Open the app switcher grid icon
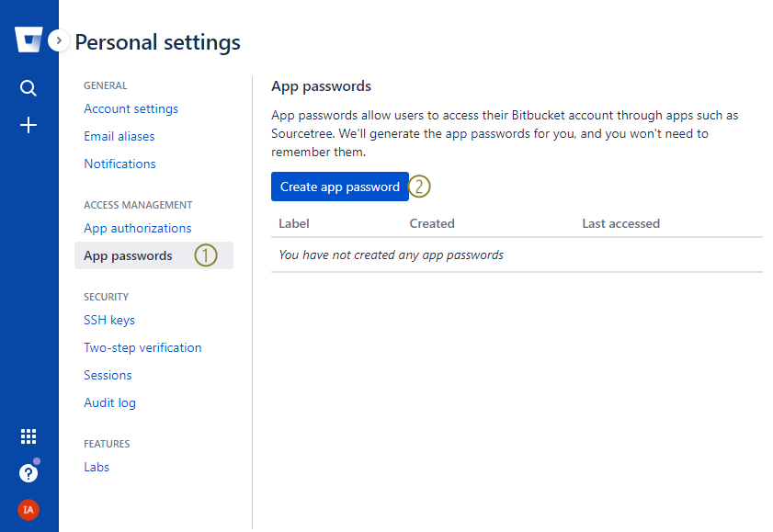773x532 pixels. pyautogui.click(x=28, y=436)
